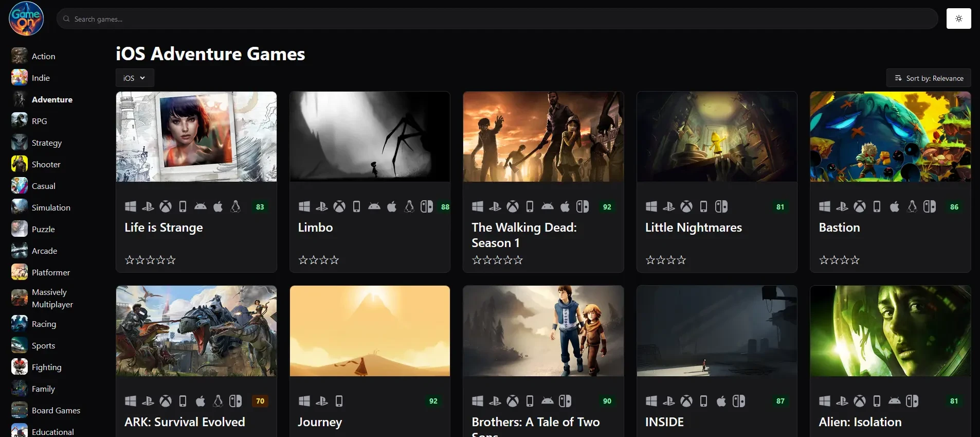This screenshot has width=980, height=437.
Task: Click the Windows icon on Life is Strange card
Action: (x=131, y=207)
